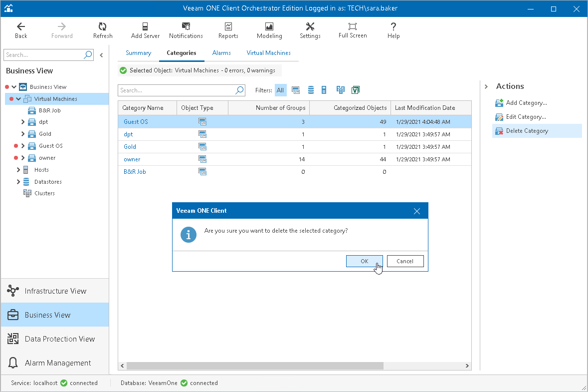Viewport: 588px width, 392px height.
Task: Collapse the Virtual Machines tree node
Action: (x=18, y=99)
